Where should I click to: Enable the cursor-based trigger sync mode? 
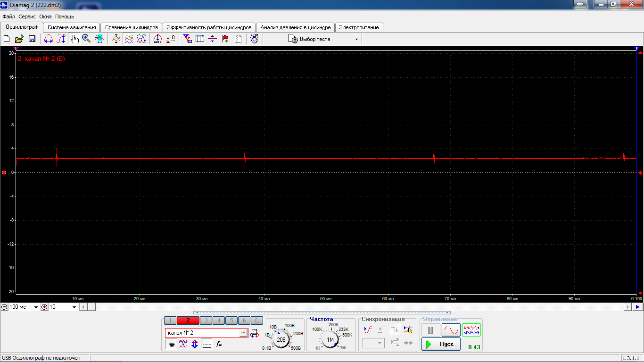point(408,329)
